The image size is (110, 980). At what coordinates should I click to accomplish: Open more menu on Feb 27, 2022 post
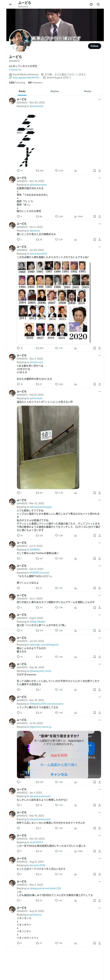click(x=100, y=392)
